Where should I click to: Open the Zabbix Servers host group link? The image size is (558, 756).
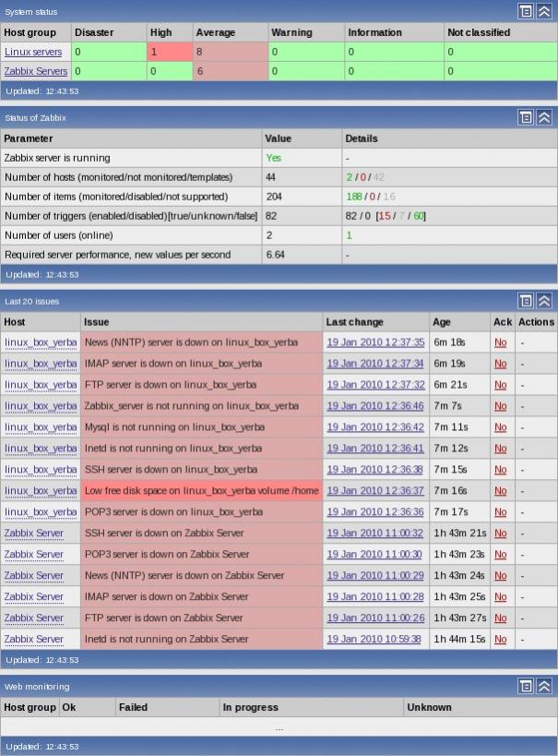tap(36, 71)
